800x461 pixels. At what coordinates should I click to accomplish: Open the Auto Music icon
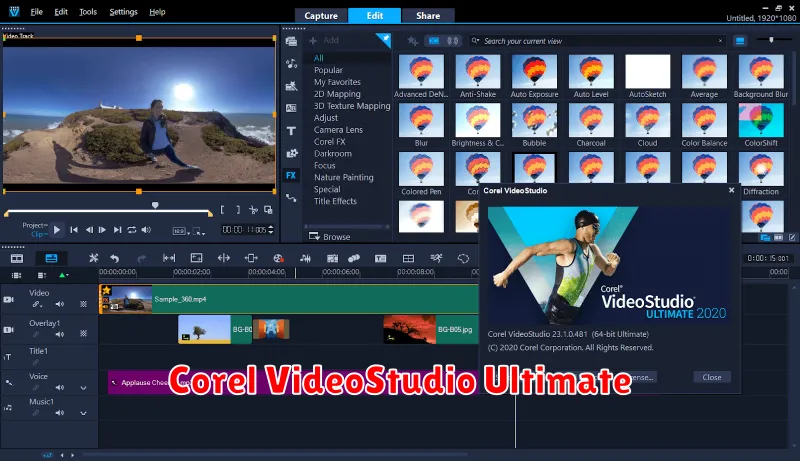click(332, 259)
